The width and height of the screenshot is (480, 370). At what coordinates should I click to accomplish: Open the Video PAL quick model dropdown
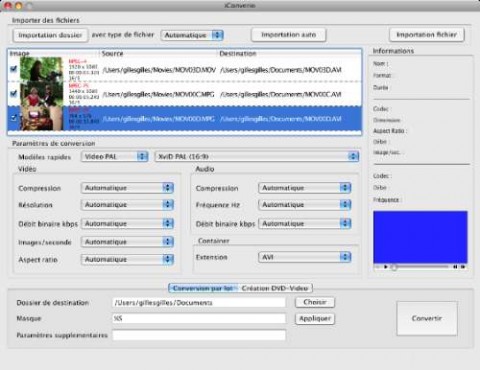tap(115, 156)
